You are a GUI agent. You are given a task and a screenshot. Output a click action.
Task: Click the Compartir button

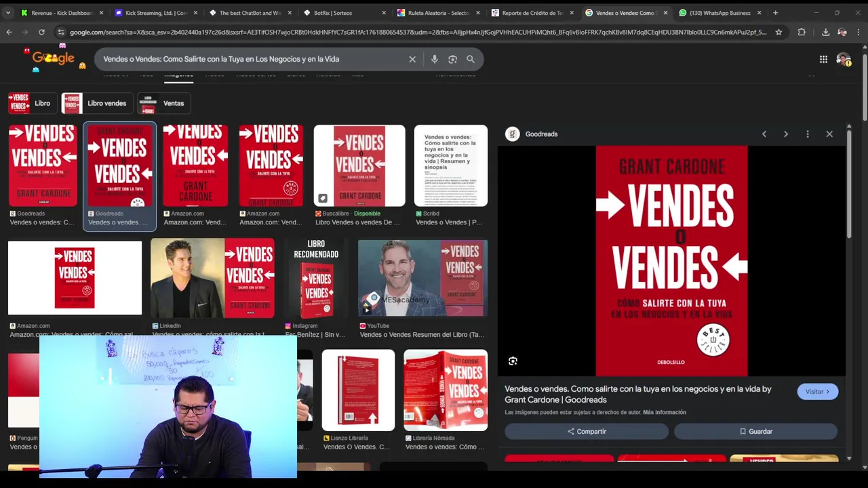pyautogui.click(x=587, y=431)
